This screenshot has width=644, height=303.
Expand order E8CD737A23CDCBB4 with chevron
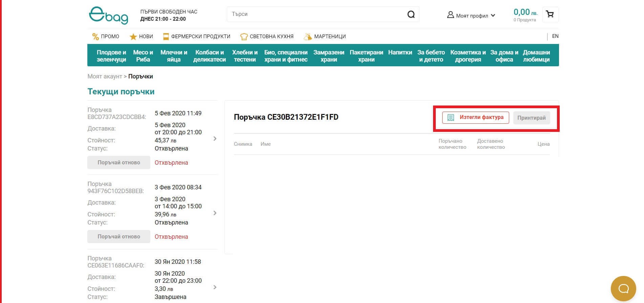coord(215,139)
